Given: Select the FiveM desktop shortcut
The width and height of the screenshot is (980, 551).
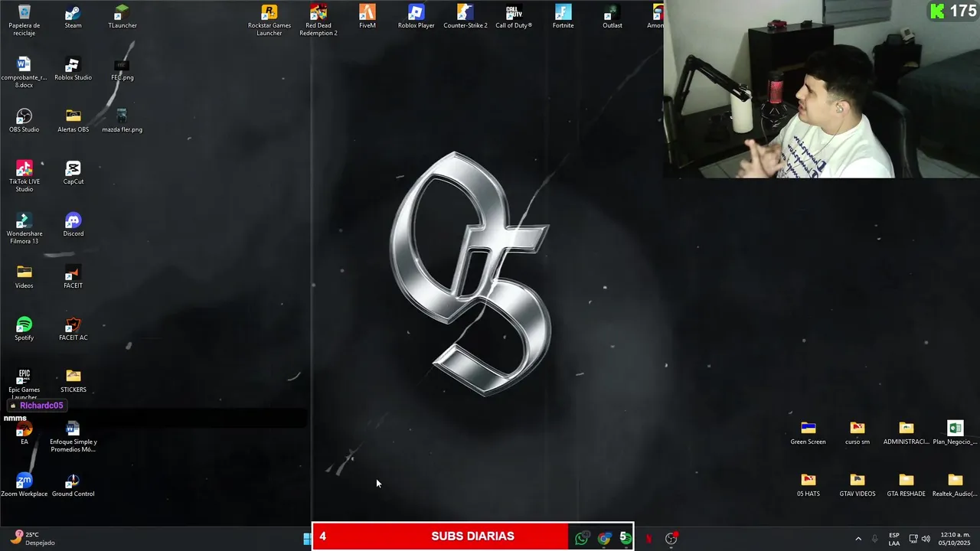Looking at the screenshot, I should click(x=367, y=17).
